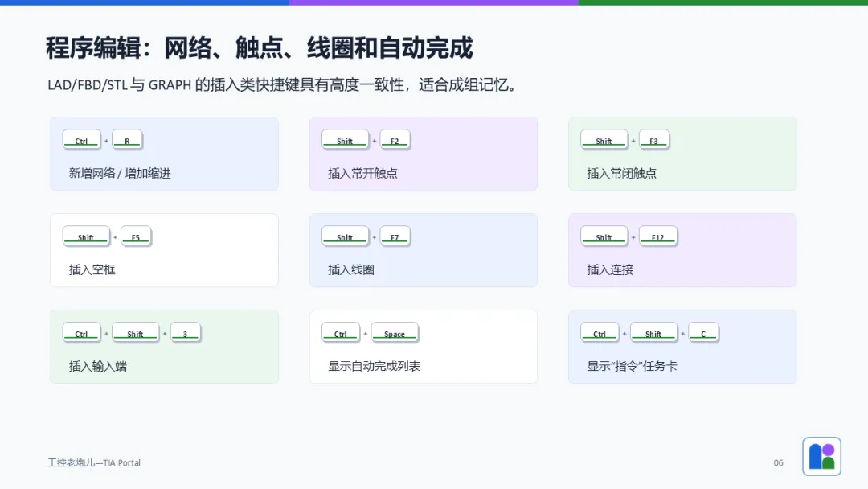
Task: Click 'Shift' key in the 插入常开触点 card
Action: click(345, 140)
